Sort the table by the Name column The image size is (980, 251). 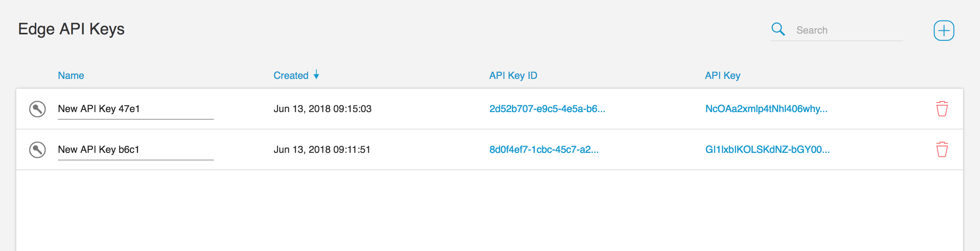71,75
